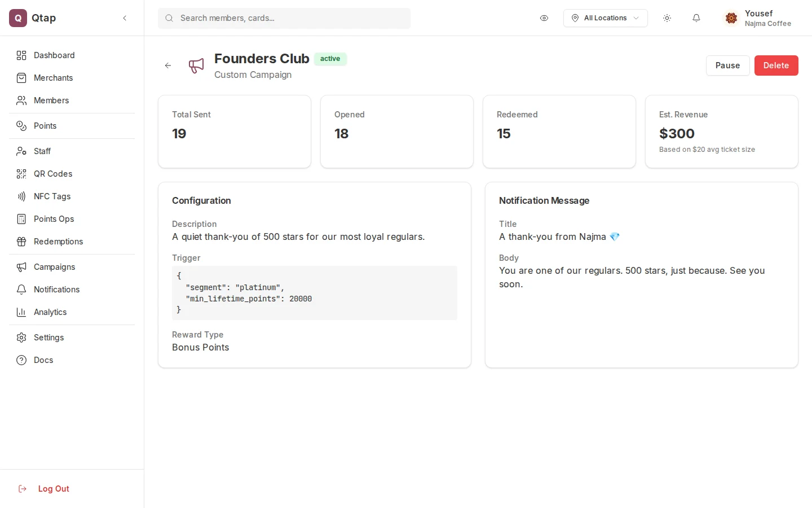
Task: Click the Points Ops calculator icon
Action: tap(21, 219)
